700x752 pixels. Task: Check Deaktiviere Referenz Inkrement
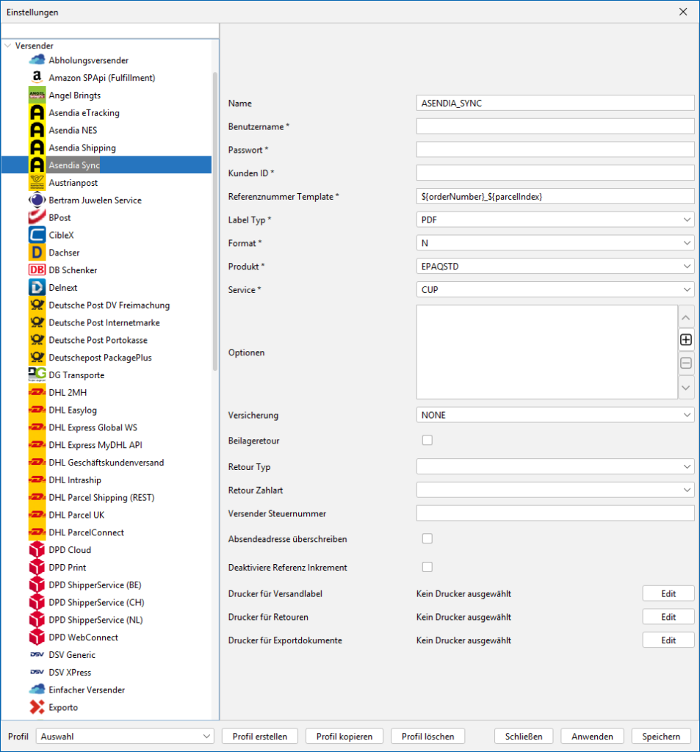pos(427,567)
